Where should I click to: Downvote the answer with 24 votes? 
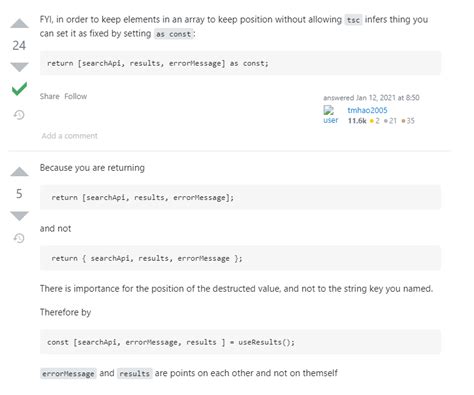pyautogui.click(x=19, y=67)
